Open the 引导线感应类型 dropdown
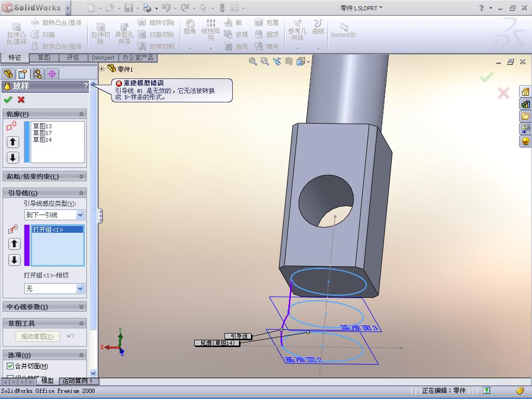 tap(80, 215)
